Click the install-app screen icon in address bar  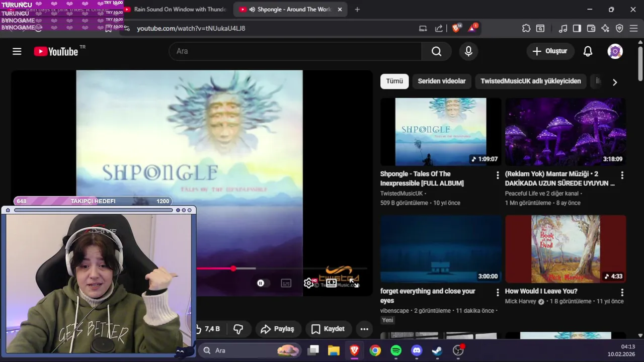(x=423, y=28)
